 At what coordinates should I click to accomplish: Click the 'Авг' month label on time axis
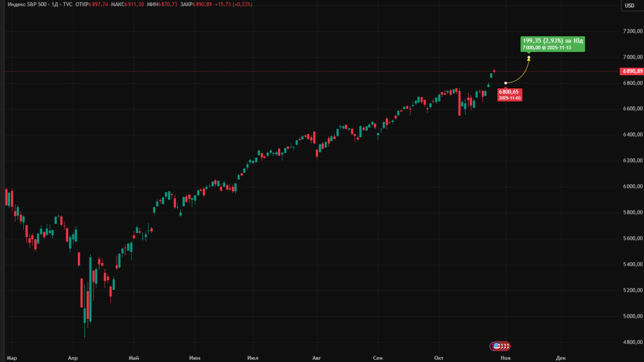(x=317, y=358)
